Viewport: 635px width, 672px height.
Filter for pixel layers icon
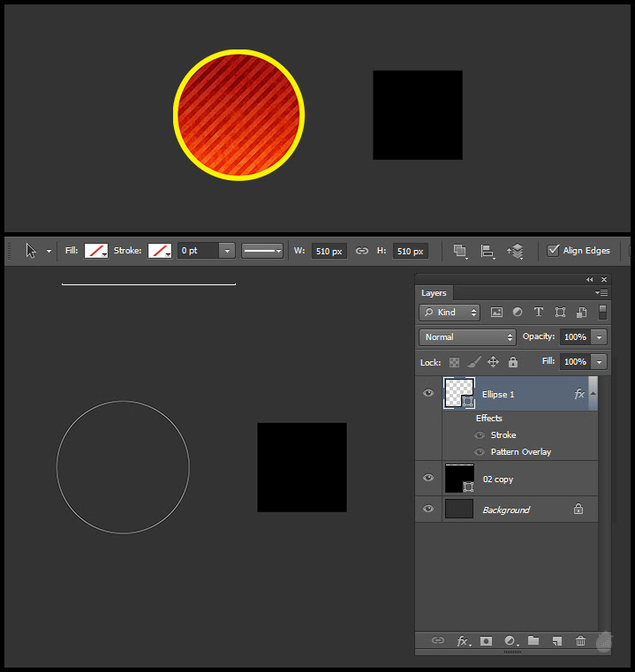496,313
